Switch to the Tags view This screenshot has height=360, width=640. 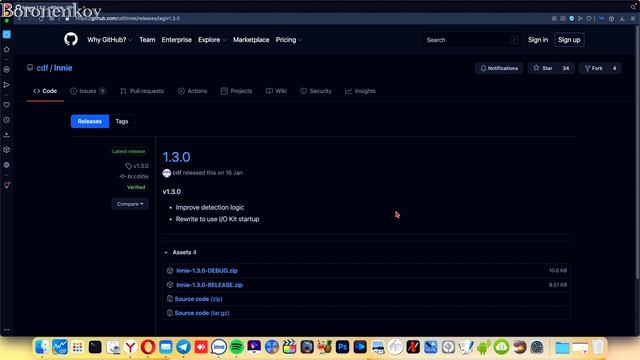point(122,121)
